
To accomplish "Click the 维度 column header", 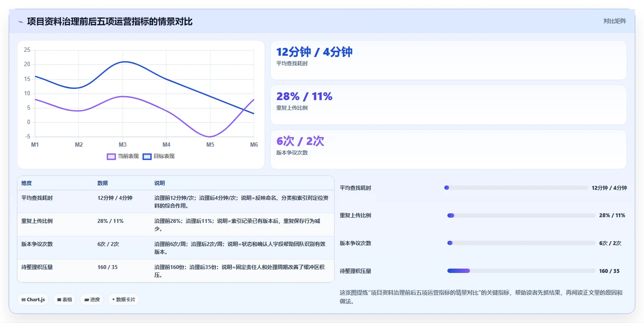I will pos(27,183).
